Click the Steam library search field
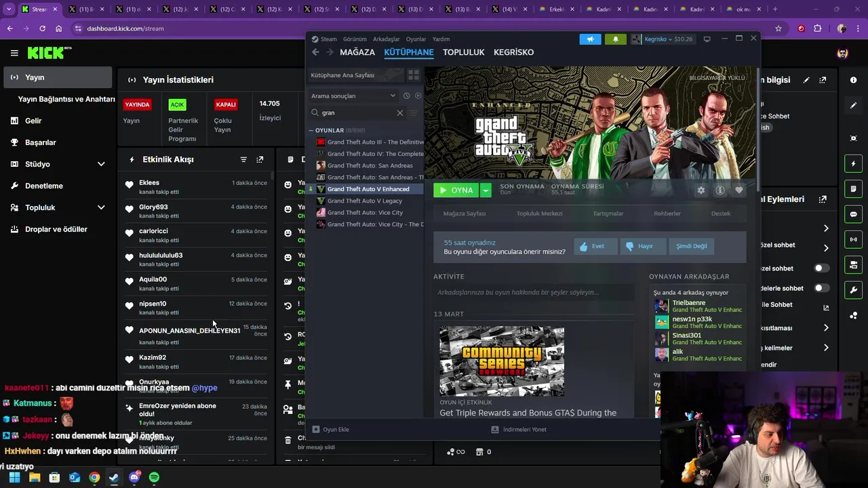Image resolution: width=868 pixels, height=488 pixels. click(x=357, y=113)
